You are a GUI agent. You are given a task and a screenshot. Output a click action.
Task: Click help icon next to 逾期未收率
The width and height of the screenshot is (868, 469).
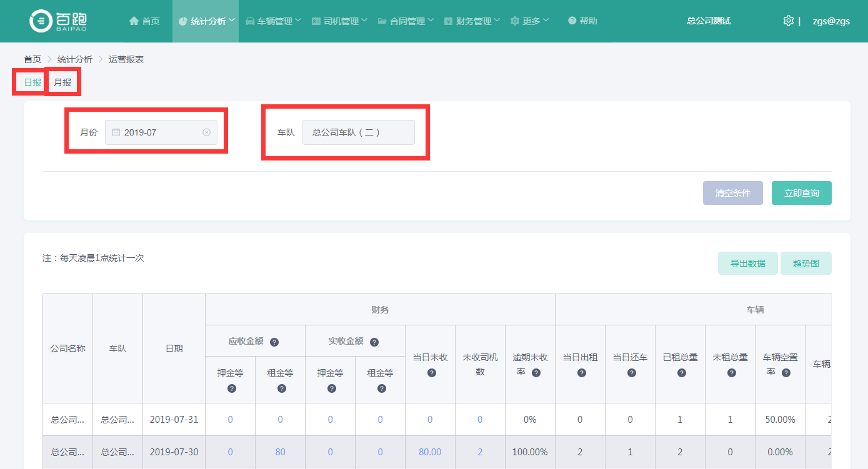(536, 373)
